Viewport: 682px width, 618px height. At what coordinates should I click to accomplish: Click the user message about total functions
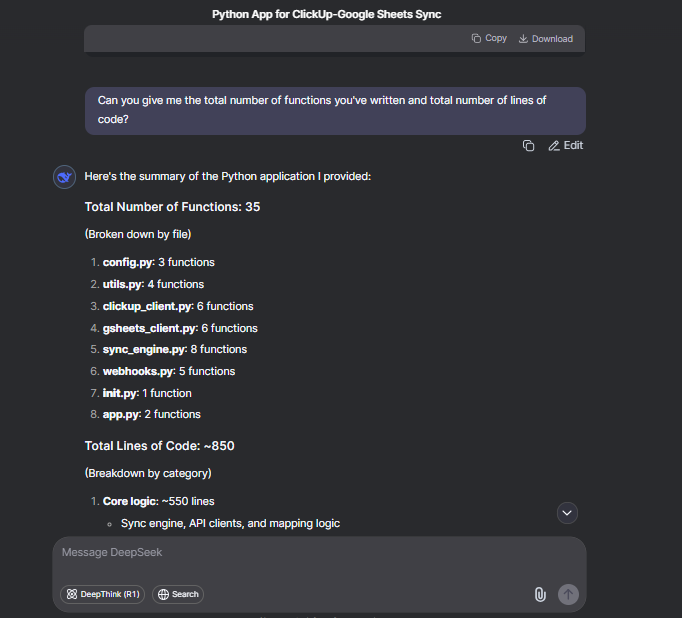[x=335, y=110]
